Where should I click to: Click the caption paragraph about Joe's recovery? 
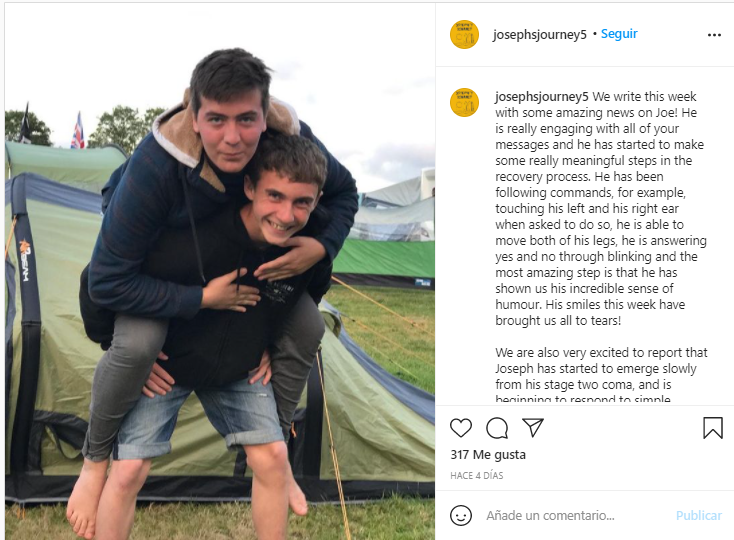601,208
